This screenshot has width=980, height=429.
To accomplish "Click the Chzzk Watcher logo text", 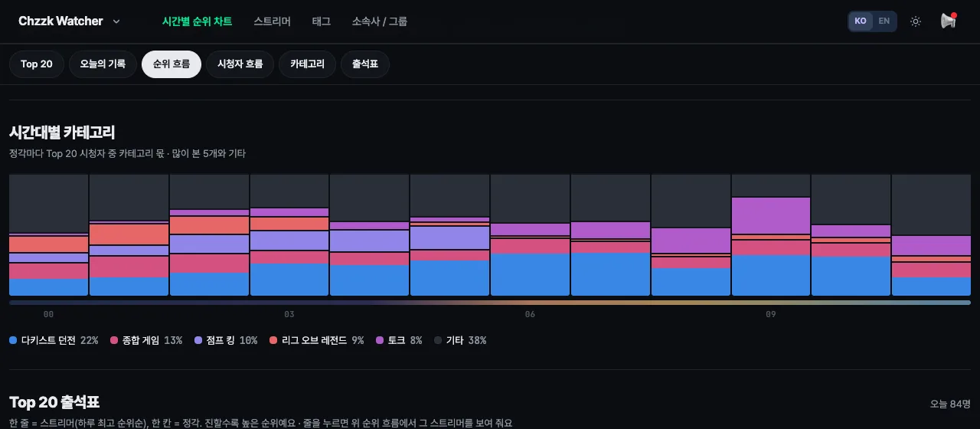I will tap(60, 21).
